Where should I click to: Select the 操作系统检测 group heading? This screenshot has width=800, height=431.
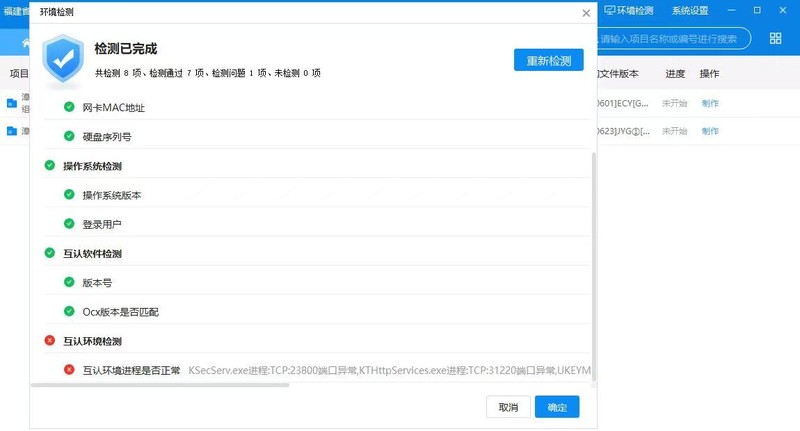coord(92,166)
